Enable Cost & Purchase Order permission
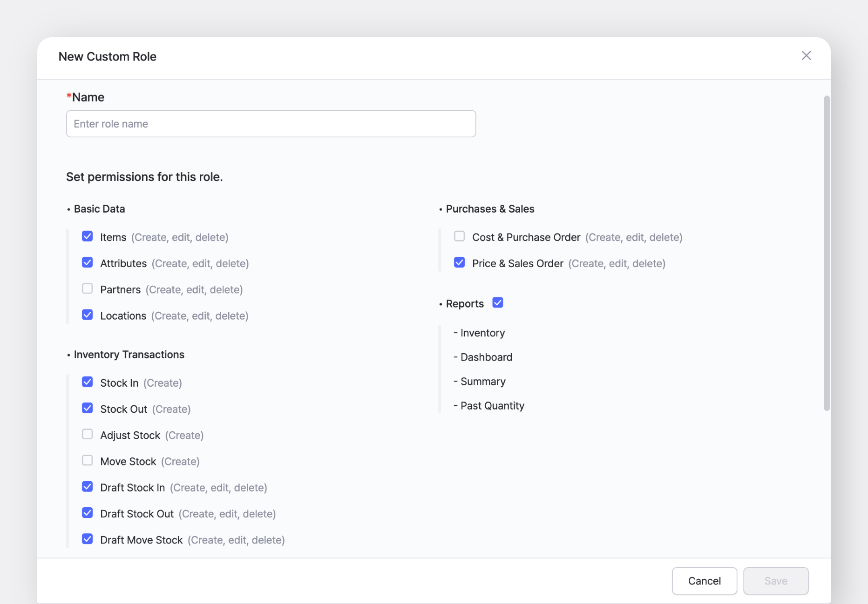868x604 pixels. point(459,236)
